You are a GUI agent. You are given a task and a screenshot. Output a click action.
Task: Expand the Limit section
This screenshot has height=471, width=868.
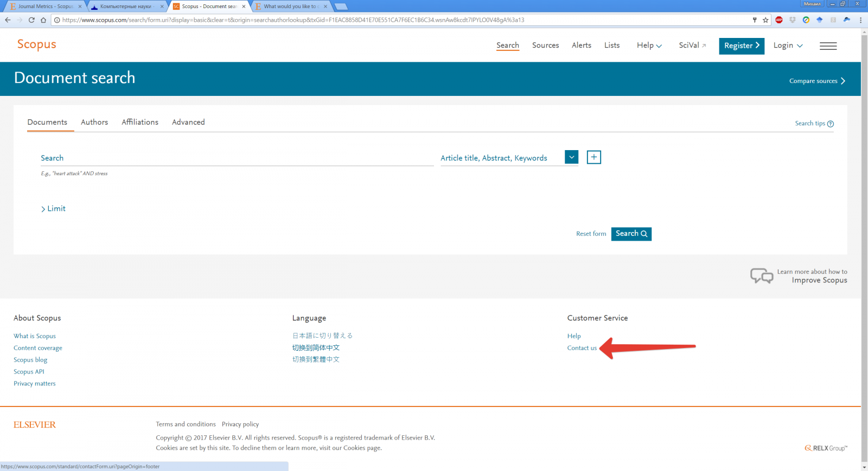[53, 209]
